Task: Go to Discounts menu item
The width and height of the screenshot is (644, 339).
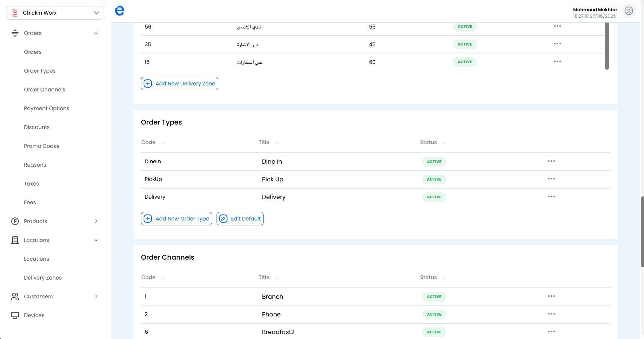Action: click(37, 127)
